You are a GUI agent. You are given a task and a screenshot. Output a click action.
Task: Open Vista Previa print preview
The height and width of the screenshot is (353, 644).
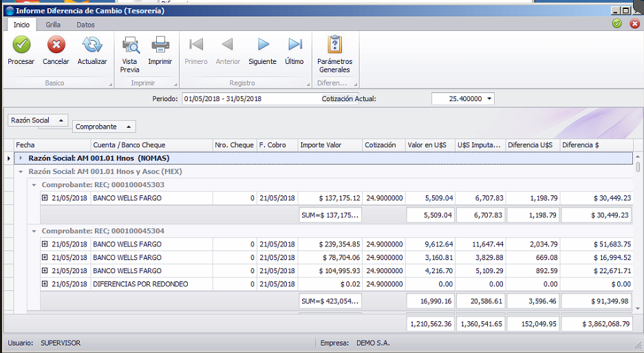pyautogui.click(x=130, y=45)
